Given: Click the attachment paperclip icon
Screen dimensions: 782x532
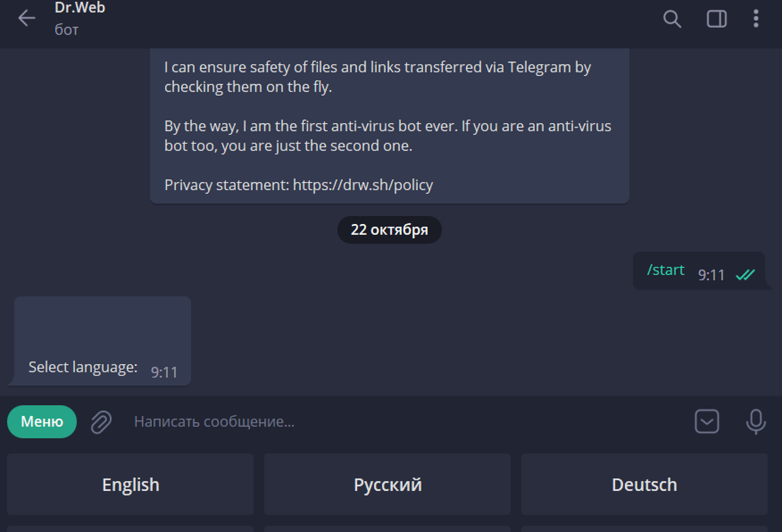Looking at the screenshot, I should coord(101,422).
